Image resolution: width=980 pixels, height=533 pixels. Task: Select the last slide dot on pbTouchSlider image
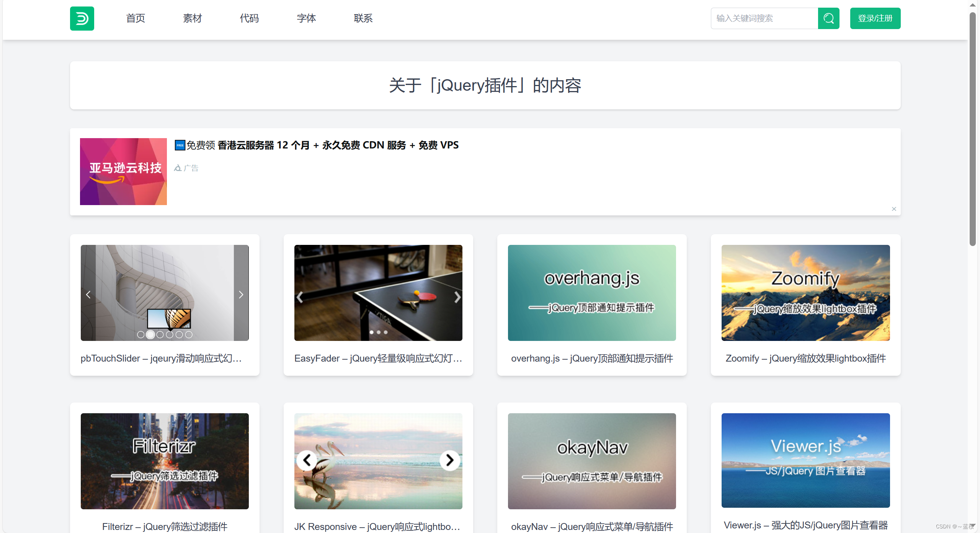[189, 335]
